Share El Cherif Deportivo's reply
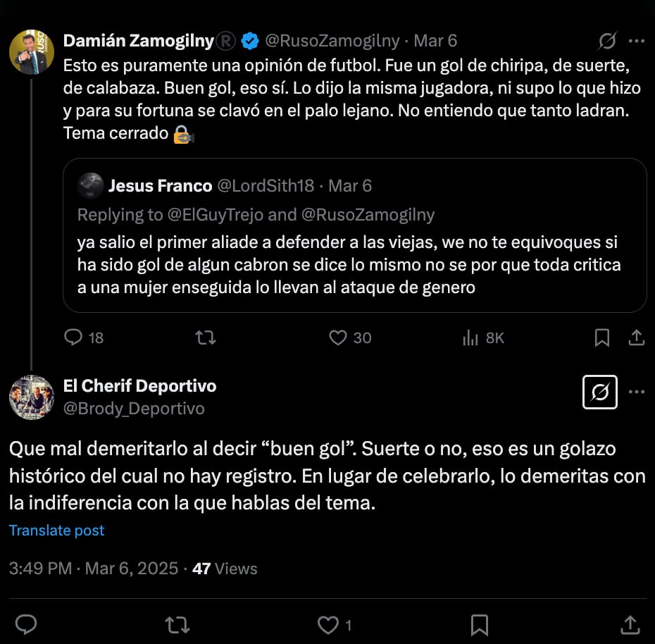 pos(629,624)
